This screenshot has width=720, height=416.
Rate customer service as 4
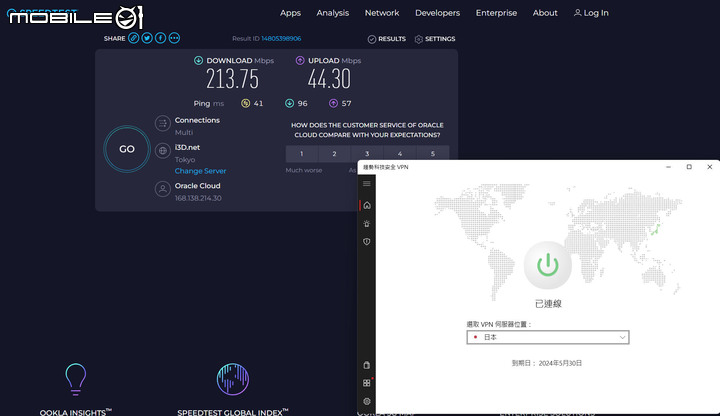[399, 154]
